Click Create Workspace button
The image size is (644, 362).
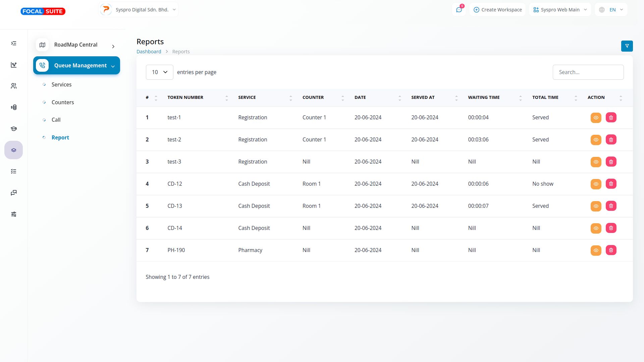click(497, 10)
